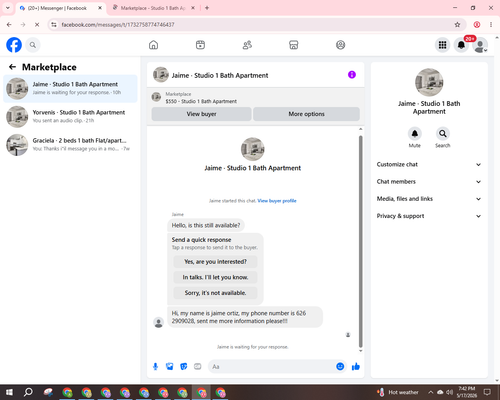Open the taskbar clock showing 7:42 PM

pyautogui.click(x=467, y=392)
